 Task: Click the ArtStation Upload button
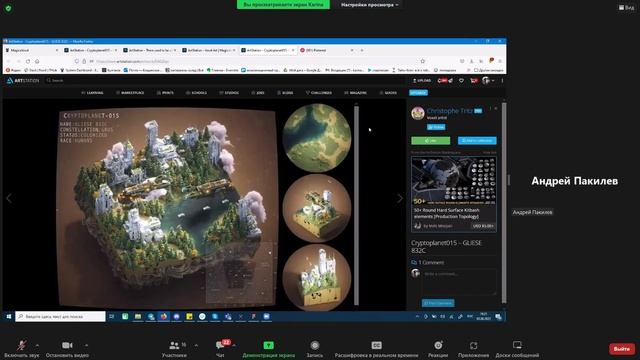pyautogui.click(x=422, y=80)
